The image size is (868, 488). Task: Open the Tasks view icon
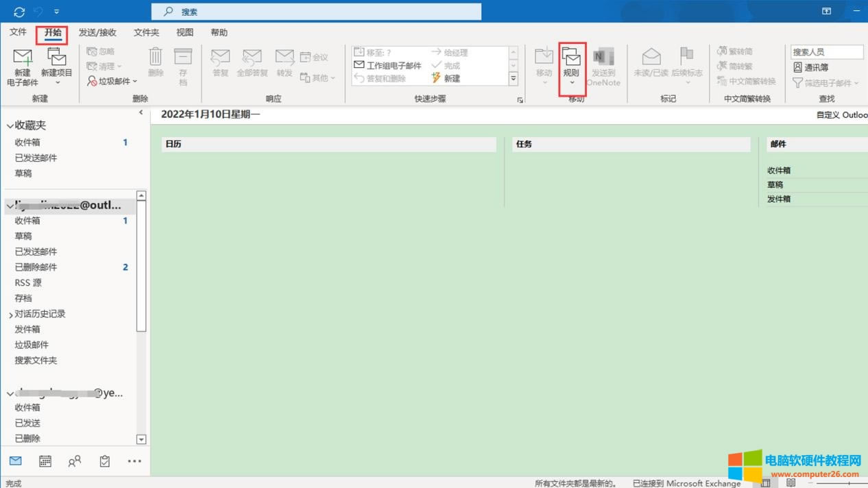104,461
